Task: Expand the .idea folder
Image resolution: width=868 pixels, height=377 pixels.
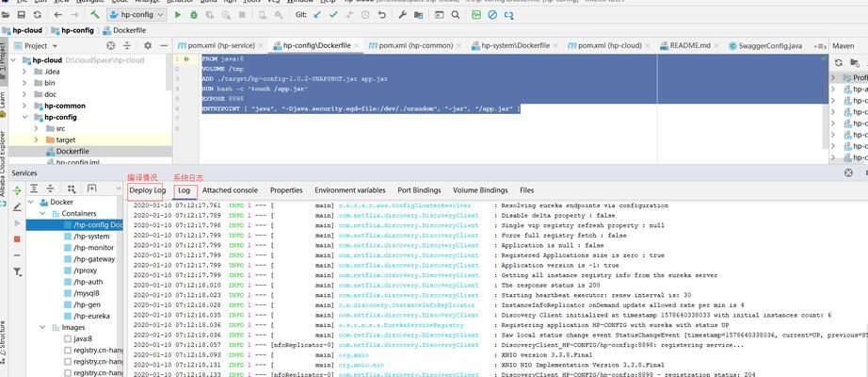Action: tap(24, 72)
